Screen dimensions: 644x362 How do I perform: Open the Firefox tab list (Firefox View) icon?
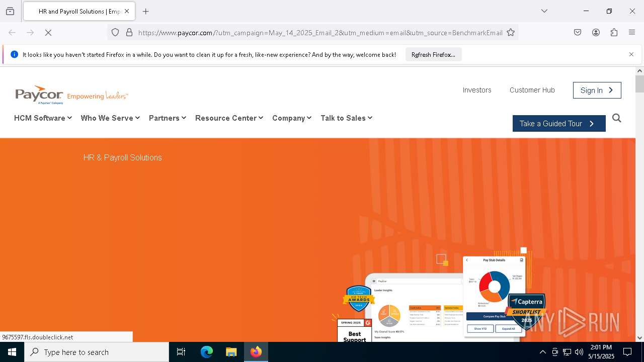pos(10,11)
